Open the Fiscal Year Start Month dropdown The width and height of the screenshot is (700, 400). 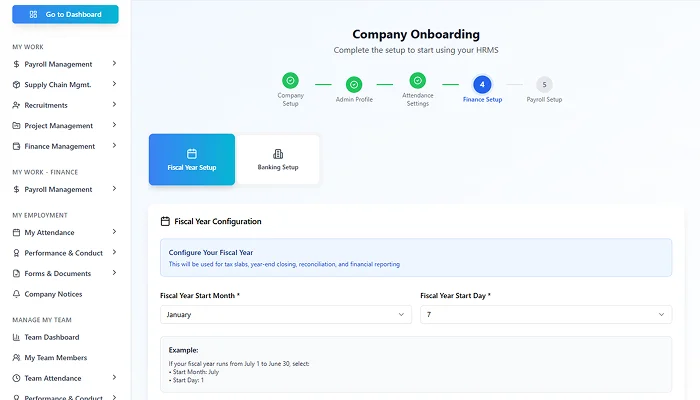(x=285, y=314)
